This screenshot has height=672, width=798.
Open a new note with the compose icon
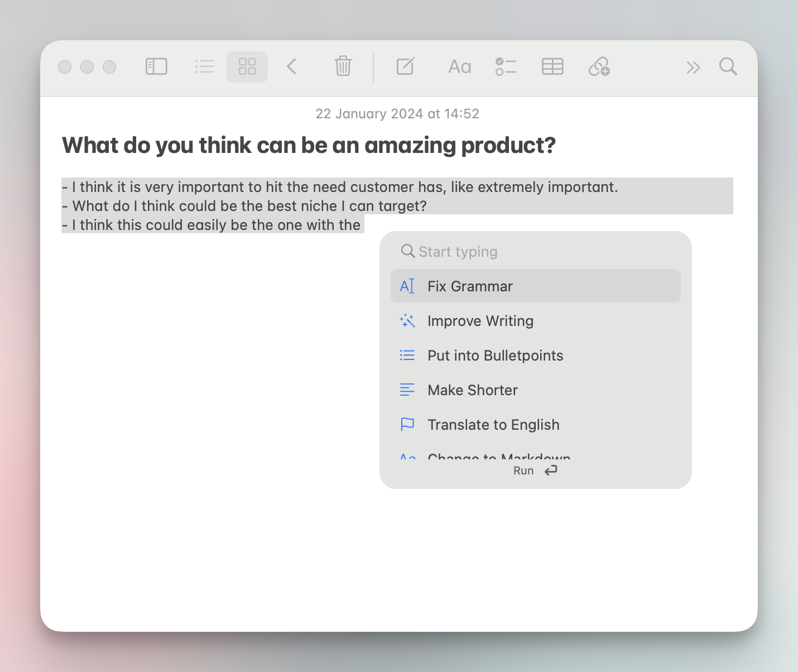405,66
